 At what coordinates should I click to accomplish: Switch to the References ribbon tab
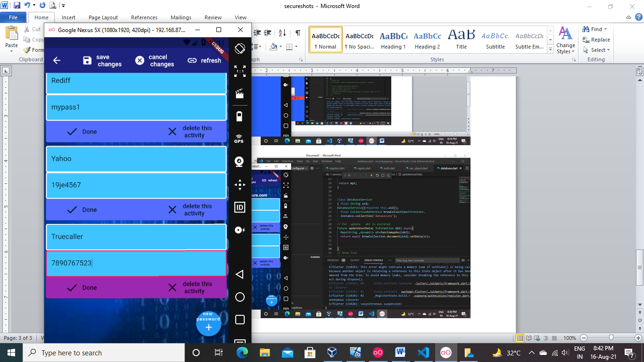[x=144, y=17]
